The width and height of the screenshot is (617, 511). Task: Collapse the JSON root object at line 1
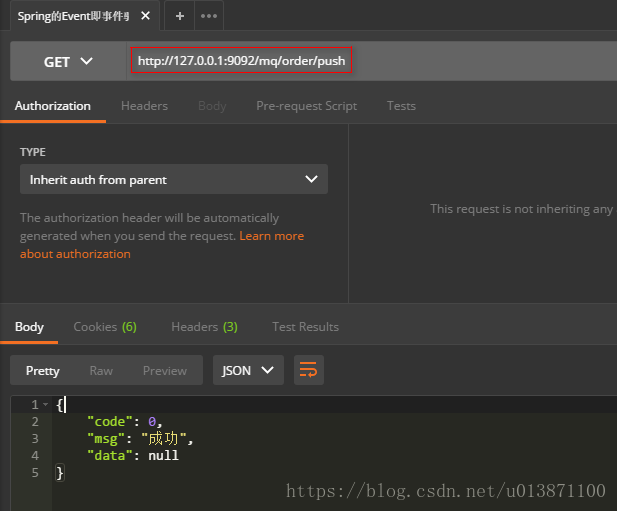click(x=49, y=405)
